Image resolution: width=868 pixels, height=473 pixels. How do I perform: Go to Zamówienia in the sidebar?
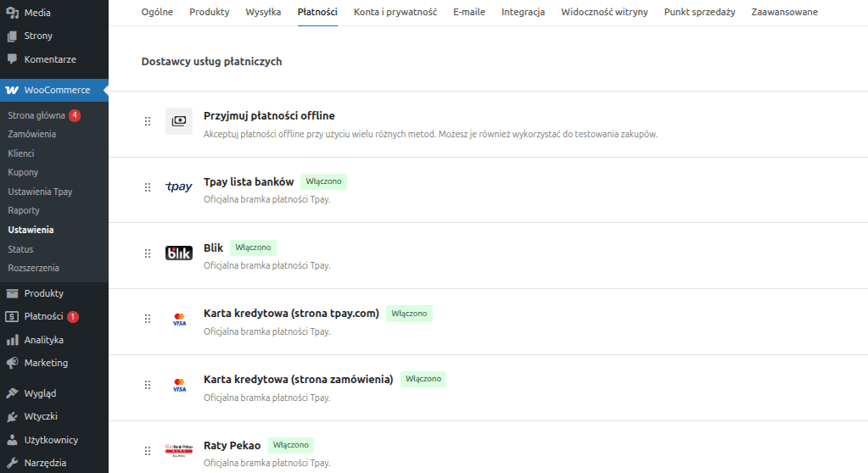[x=32, y=134]
